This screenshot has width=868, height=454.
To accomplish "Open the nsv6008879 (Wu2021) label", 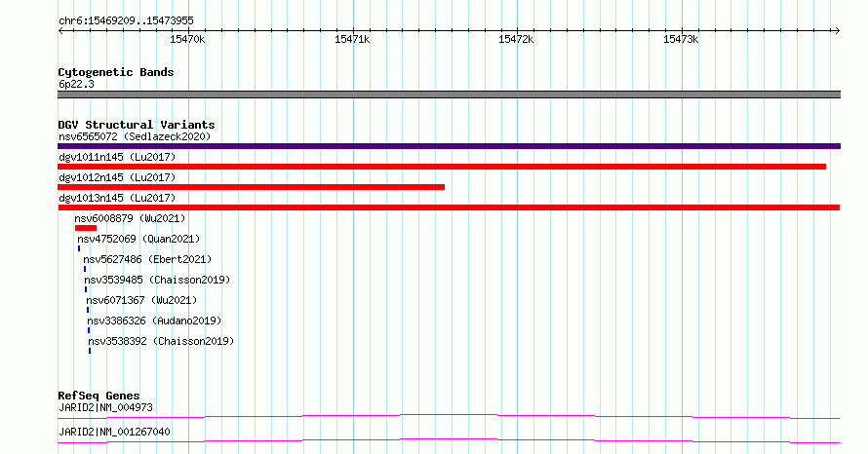I will pyautogui.click(x=130, y=218).
